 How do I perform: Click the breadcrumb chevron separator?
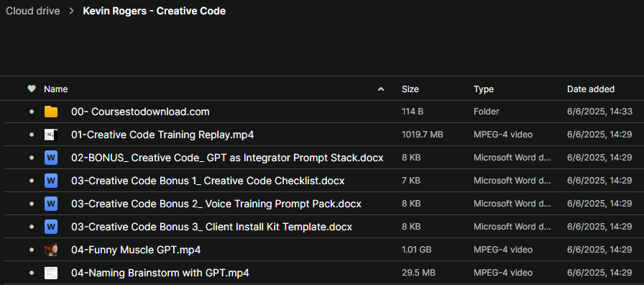click(71, 11)
